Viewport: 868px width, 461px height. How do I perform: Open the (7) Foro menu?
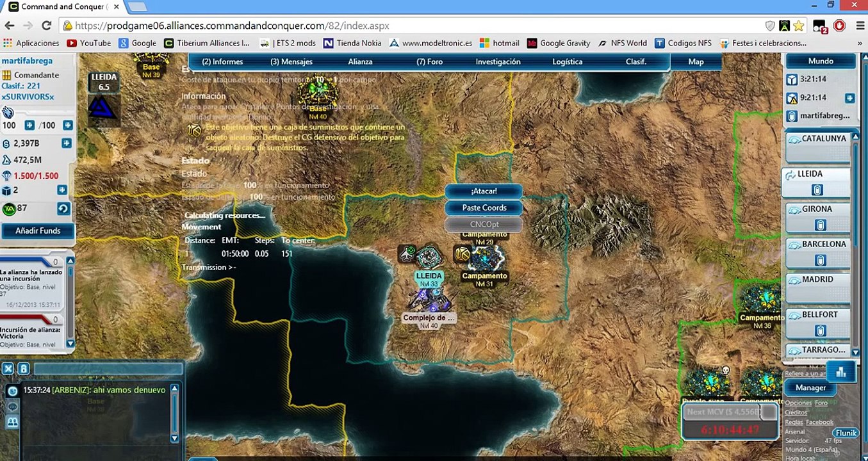(x=430, y=62)
